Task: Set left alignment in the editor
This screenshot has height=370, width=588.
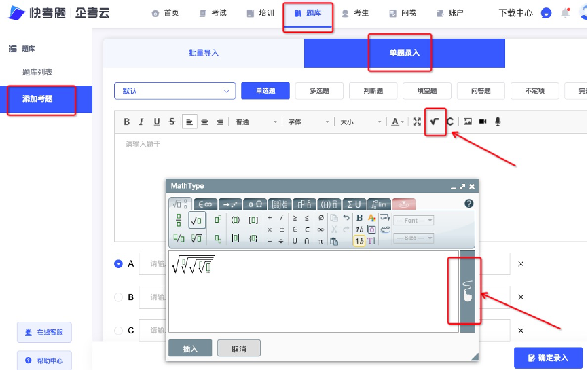Action: [189, 122]
